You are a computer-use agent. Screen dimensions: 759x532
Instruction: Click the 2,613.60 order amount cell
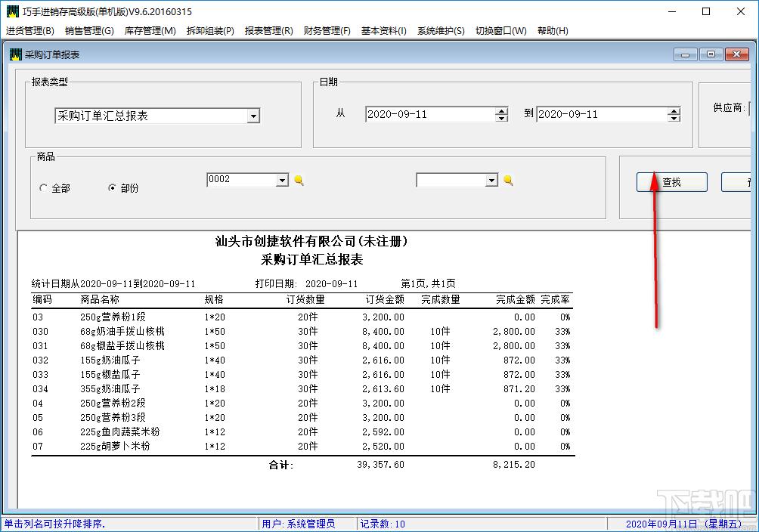click(383, 388)
